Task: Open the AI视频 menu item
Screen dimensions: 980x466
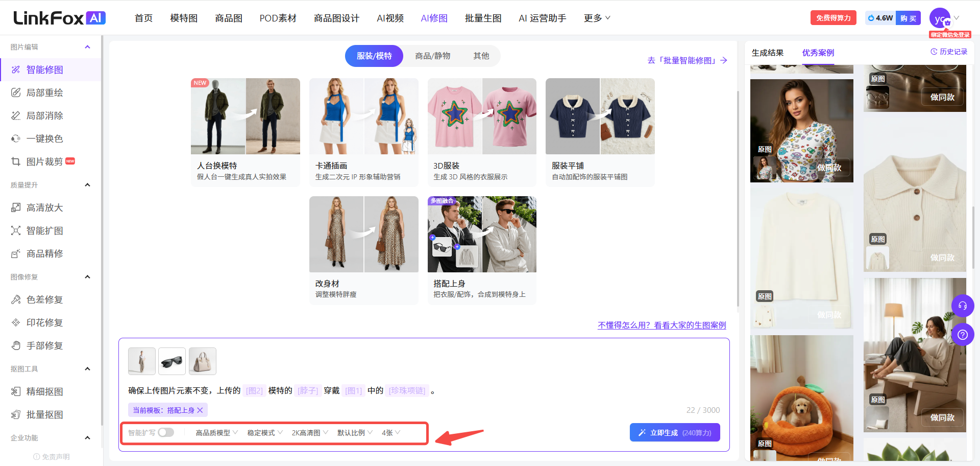Action: (390, 18)
